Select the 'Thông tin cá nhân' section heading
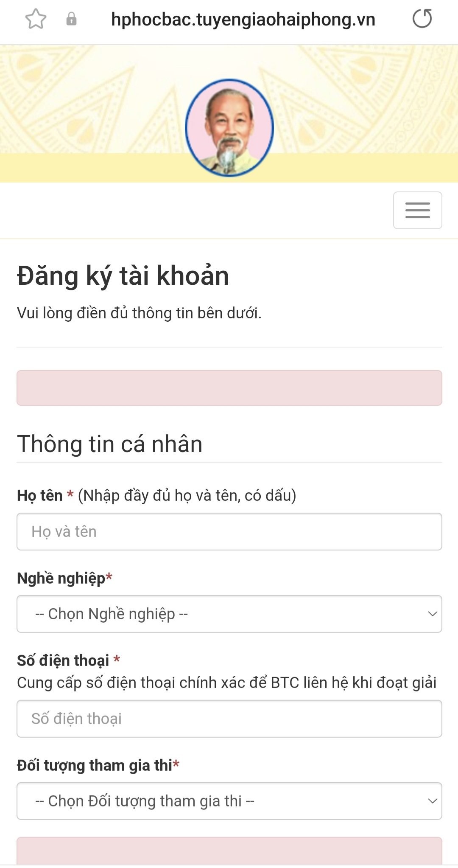This screenshot has width=458, height=868. point(110,444)
